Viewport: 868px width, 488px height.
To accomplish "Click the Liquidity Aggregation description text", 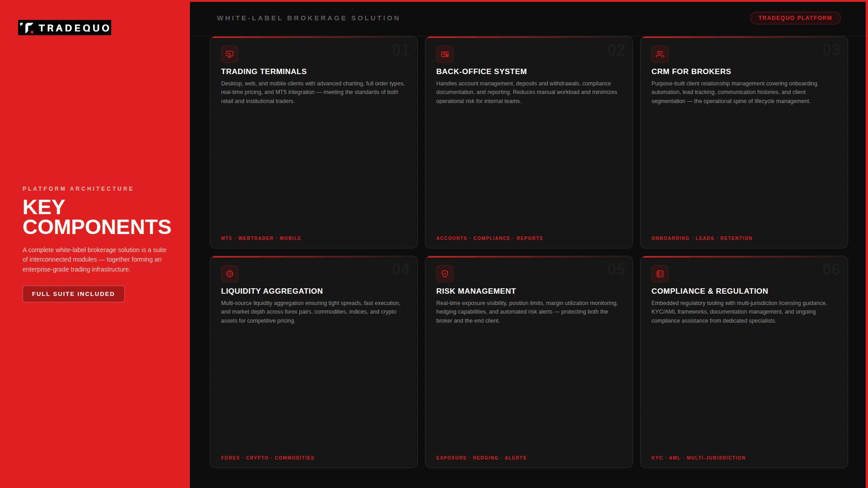I will [311, 312].
